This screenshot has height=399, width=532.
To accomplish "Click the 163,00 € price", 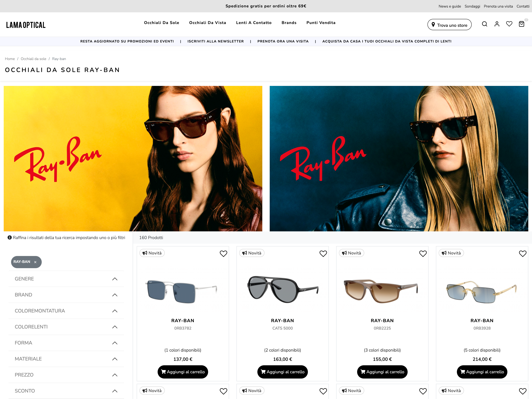I will coord(283,359).
